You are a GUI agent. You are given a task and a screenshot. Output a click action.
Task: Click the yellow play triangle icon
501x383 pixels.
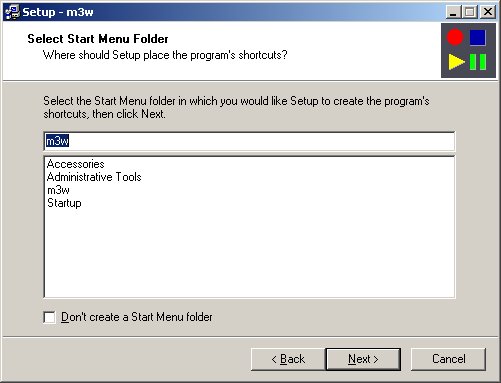(456, 62)
